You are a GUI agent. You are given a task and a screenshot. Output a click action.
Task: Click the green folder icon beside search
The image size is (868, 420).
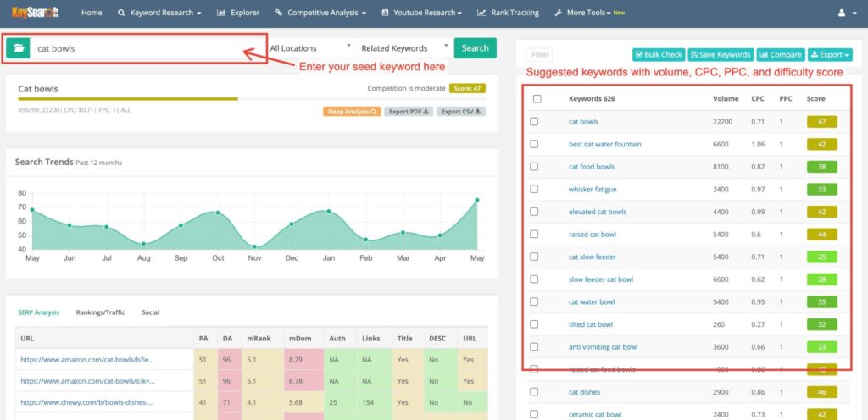18,48
